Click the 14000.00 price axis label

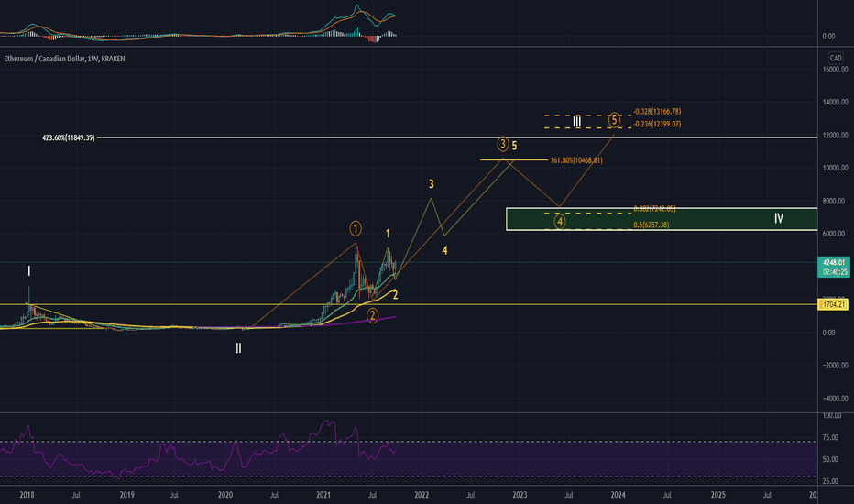coord(836,102)
